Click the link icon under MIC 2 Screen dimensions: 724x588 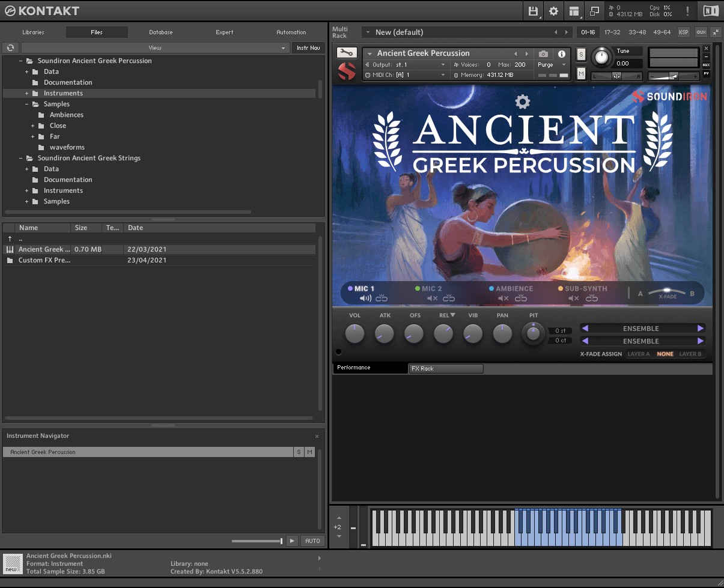(448, 298)
